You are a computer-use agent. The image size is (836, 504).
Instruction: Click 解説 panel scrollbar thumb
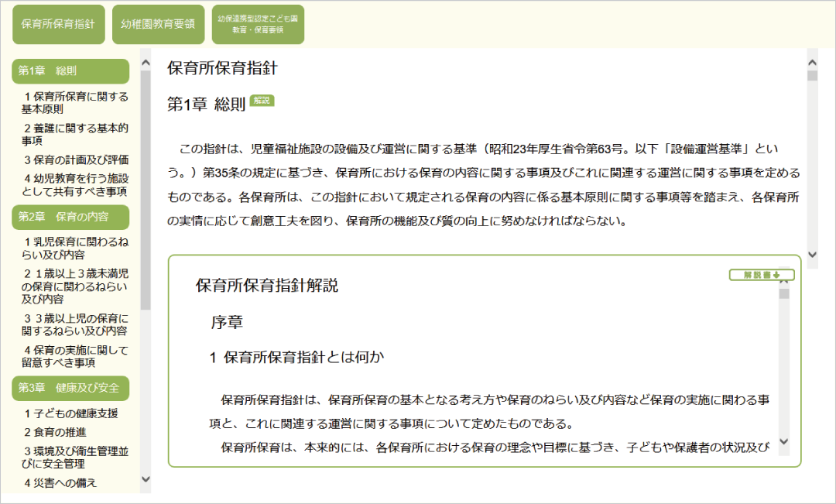click(x=783, y=294)
